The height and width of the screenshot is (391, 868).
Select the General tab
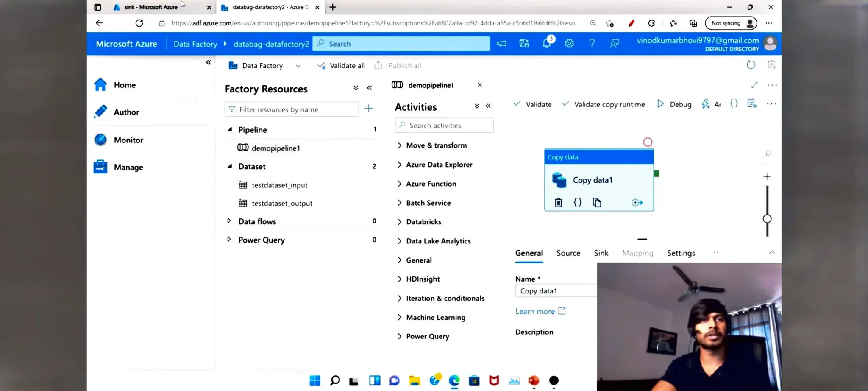pos(529,253)
